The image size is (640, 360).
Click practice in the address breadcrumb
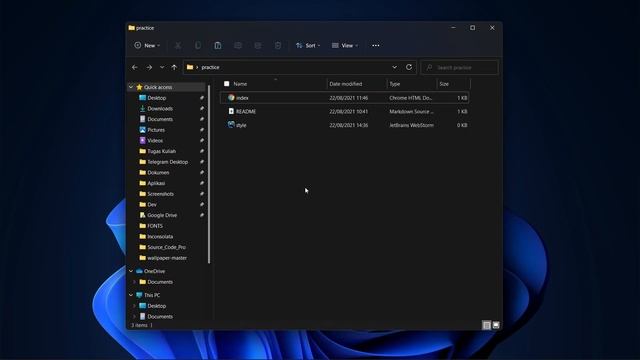(x=210, y=67)
